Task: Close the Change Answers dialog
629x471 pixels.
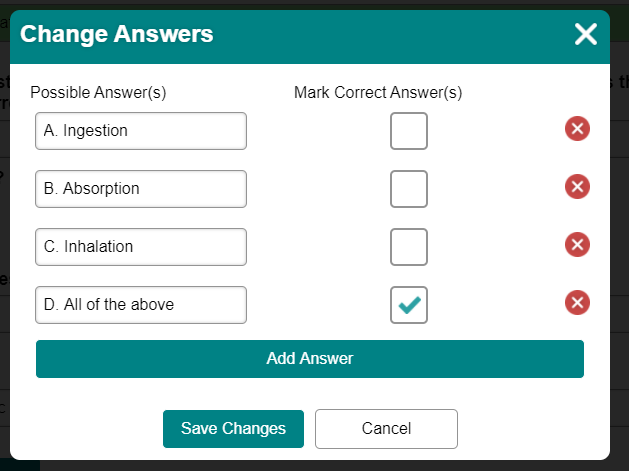Action: click(586, 34)
